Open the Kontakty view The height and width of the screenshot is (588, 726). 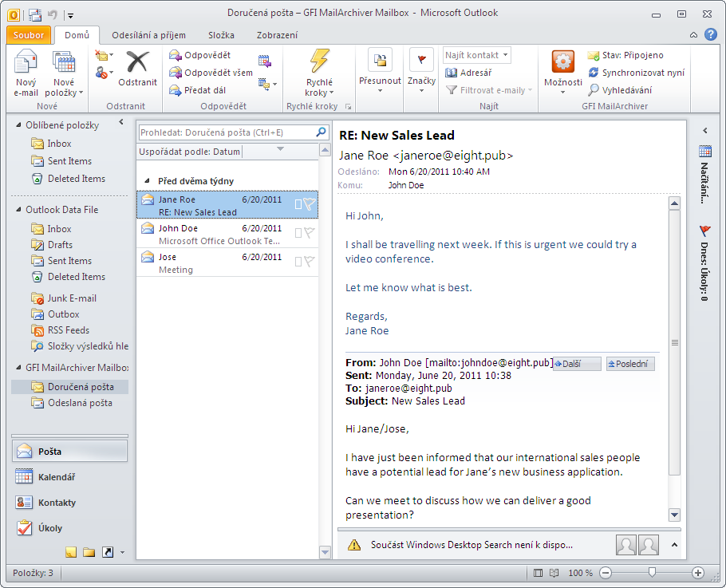(x=69, y=503)
